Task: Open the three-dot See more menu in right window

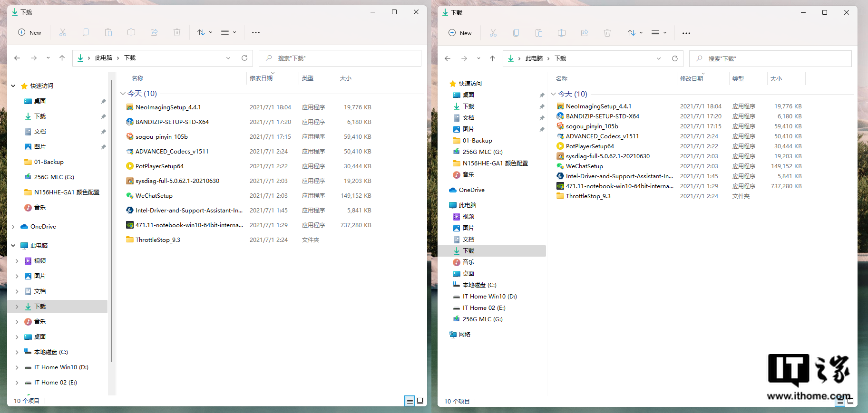Action: point(686,33)
